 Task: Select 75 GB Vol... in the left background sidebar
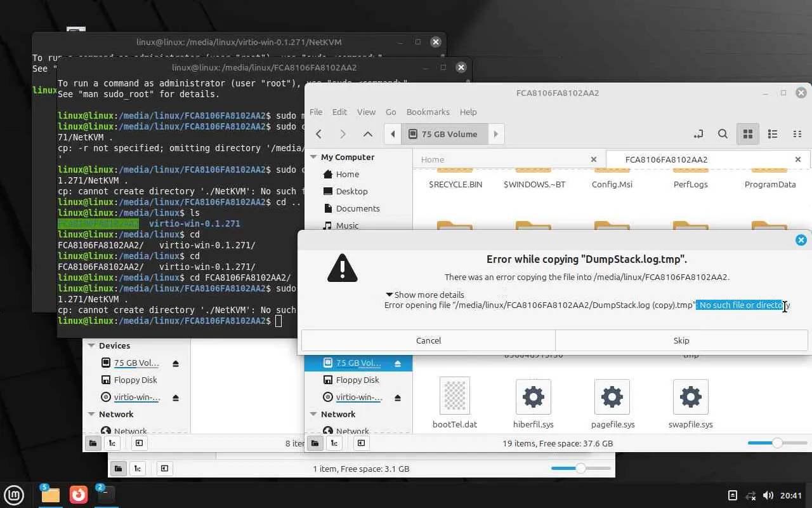pos(136,363)
